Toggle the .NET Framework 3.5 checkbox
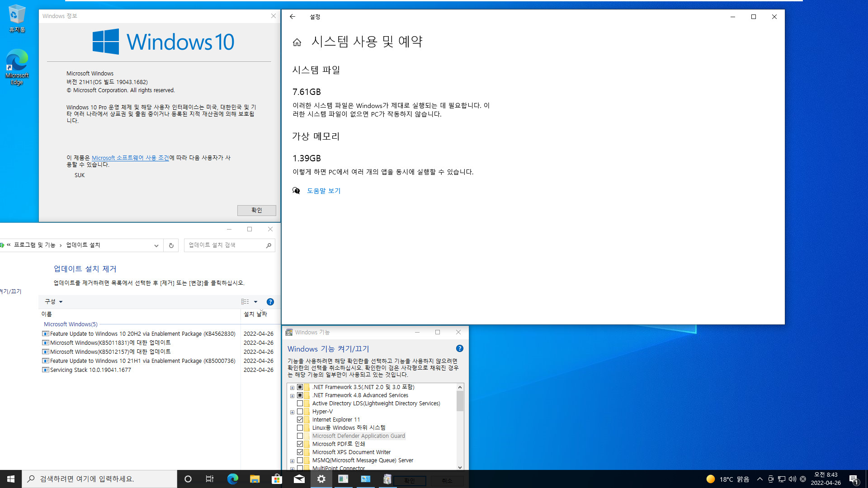This screenshot has height=488, width=868. click(300, 387)
